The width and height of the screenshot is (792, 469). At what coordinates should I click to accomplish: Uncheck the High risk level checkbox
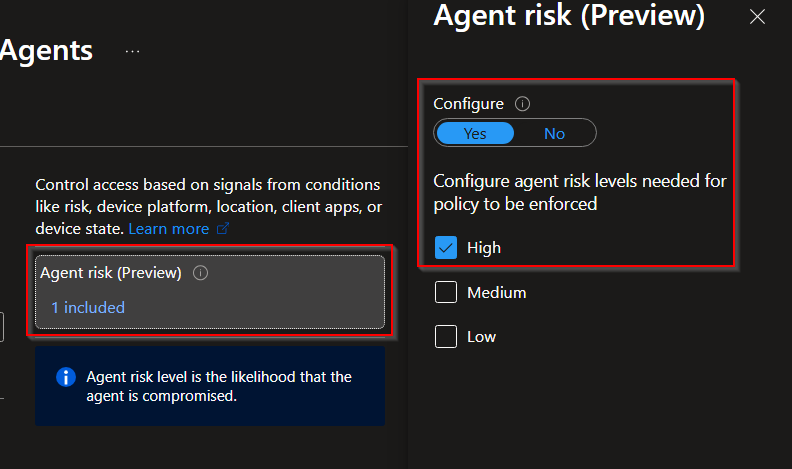coord(446,248)
